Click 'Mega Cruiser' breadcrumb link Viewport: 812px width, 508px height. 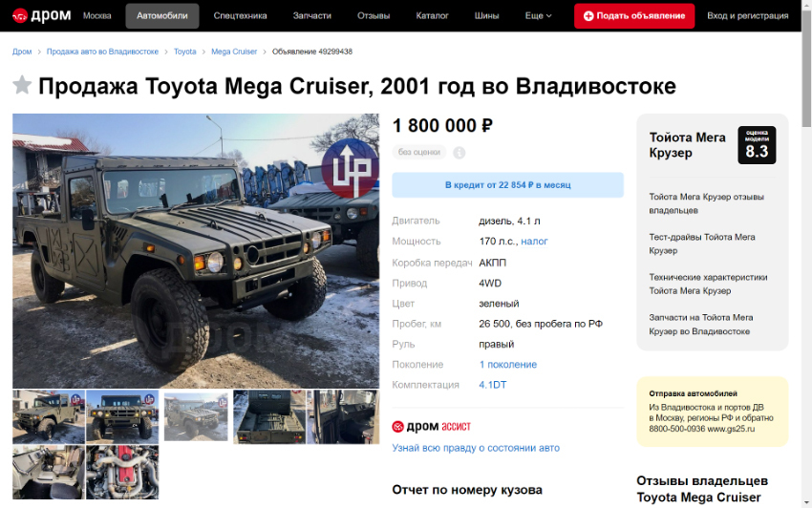click(234, 52)
